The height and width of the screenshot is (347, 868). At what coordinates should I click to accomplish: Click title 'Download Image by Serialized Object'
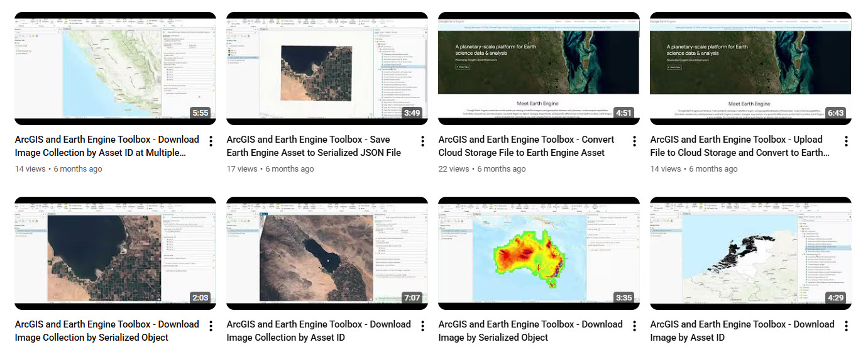pos(530,331)
